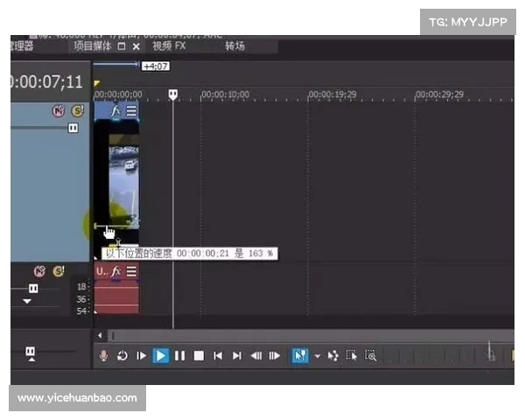
Task: Mute the video track
Action: tap(59, 110)
